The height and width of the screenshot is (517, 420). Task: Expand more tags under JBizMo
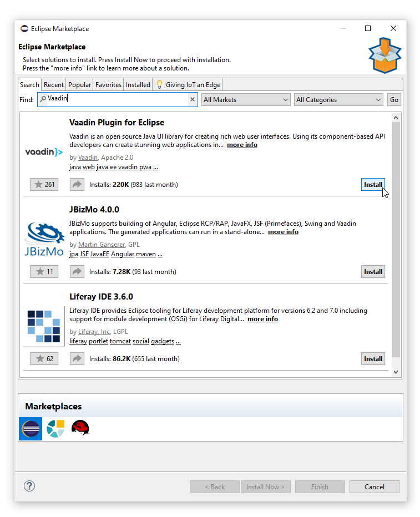coord(160,254)
